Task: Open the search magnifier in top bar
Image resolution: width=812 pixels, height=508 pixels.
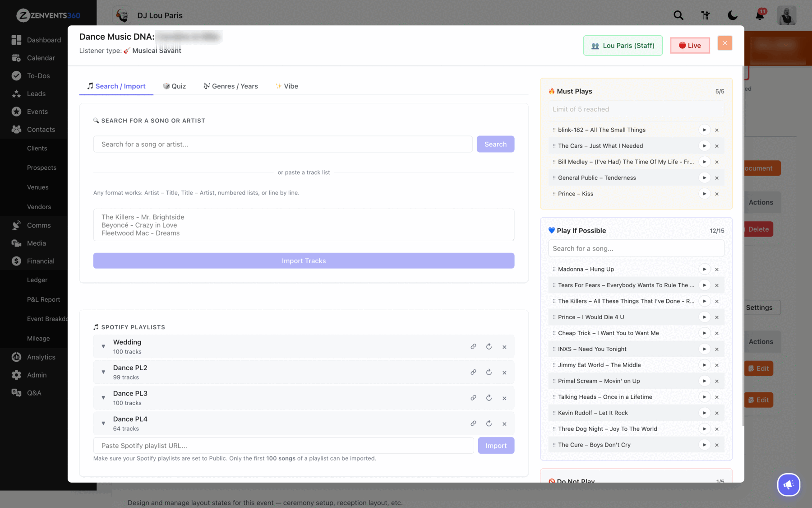Action: tap(678, 15)
